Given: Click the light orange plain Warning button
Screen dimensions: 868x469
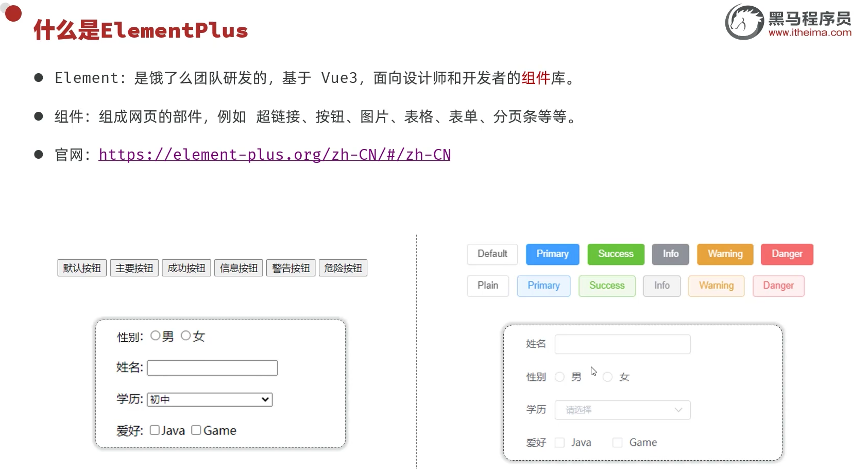Looking at the screenshot, I should pyautogui.click(x=717, y=286).
